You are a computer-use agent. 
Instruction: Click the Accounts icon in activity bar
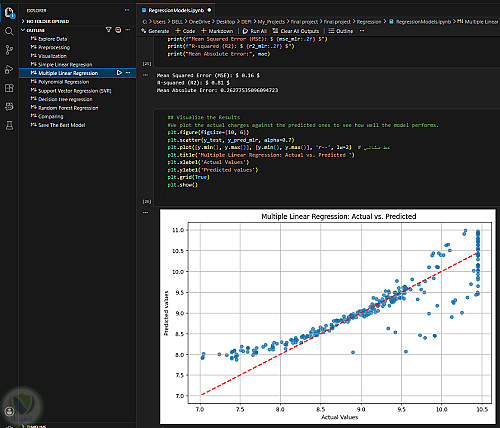pos(10,411)
